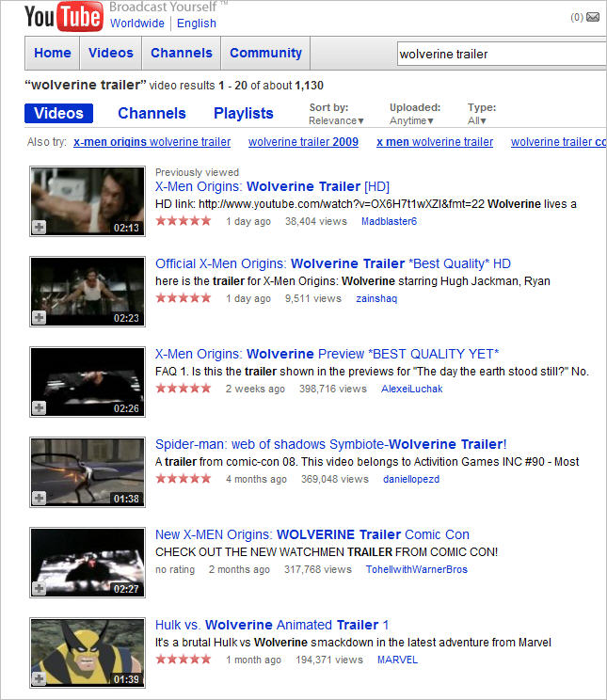Click the YouTube logo
607x700 pixels.
click(63, 17)
